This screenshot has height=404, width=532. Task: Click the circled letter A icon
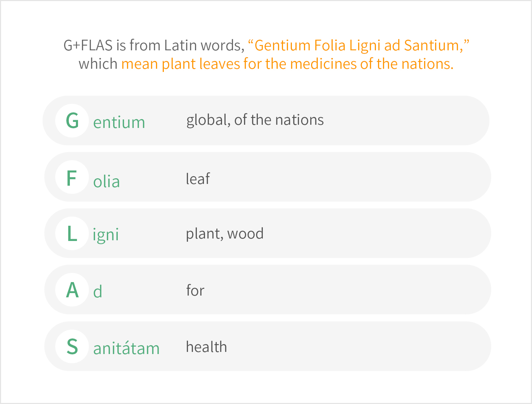pos(72,290)
